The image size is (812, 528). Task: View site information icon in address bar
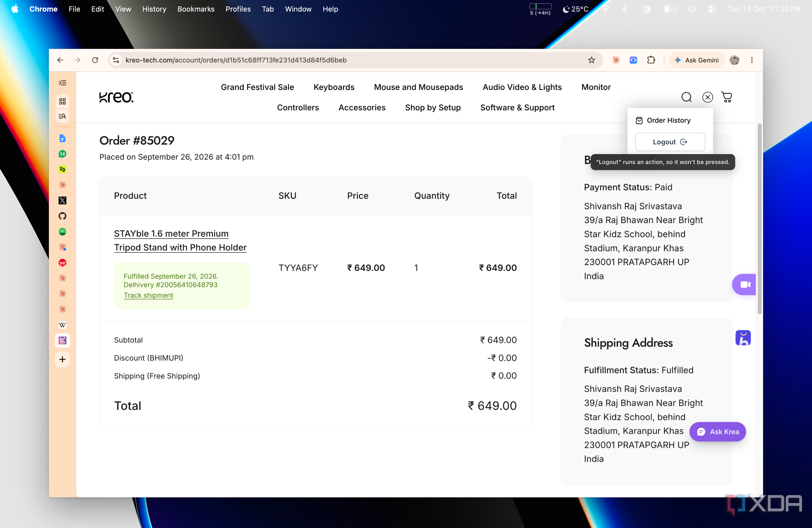click(x=116, y=60)
